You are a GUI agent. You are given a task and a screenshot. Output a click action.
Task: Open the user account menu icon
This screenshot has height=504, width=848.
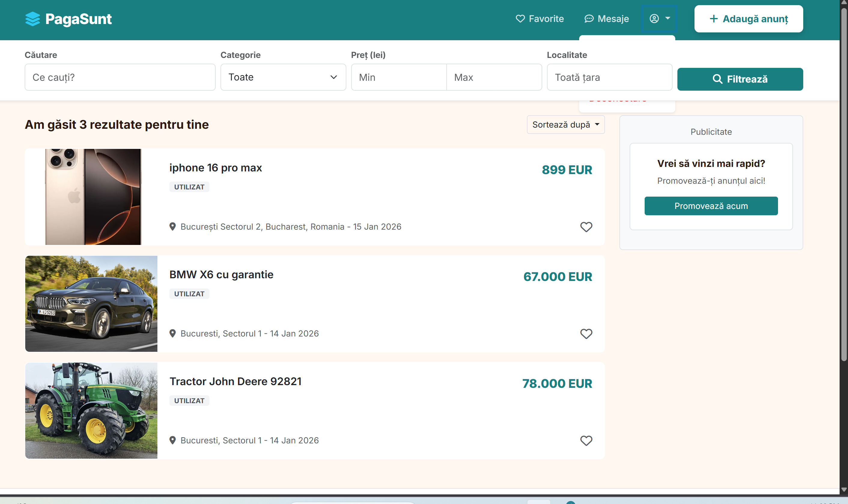[654, 19]
